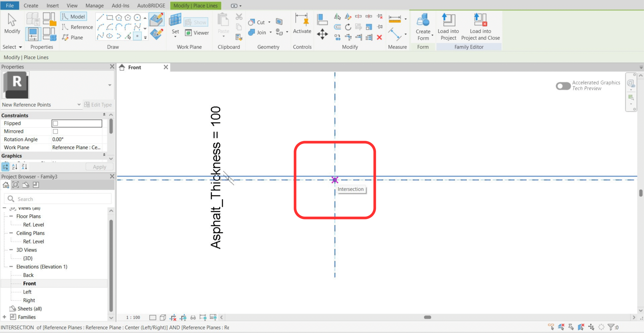Open New Reference Points type dropdown

[x=79, y=104]
